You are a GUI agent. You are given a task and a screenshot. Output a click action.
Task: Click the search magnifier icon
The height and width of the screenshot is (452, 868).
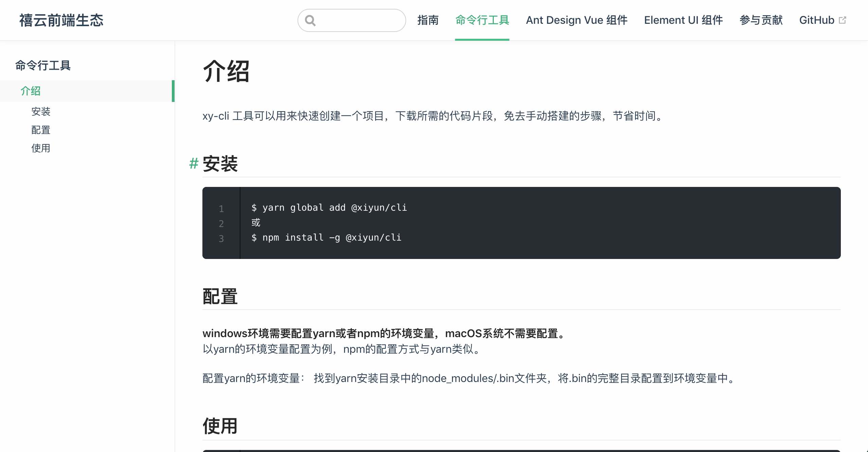click(310, 20)
